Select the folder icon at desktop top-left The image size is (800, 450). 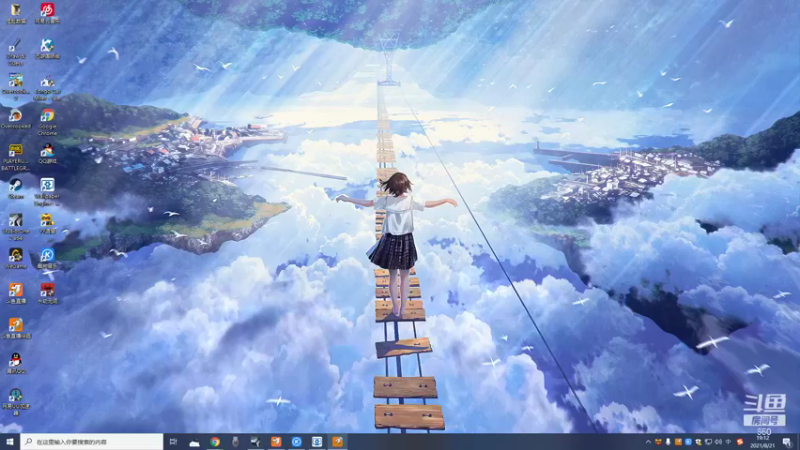(15, 13)
